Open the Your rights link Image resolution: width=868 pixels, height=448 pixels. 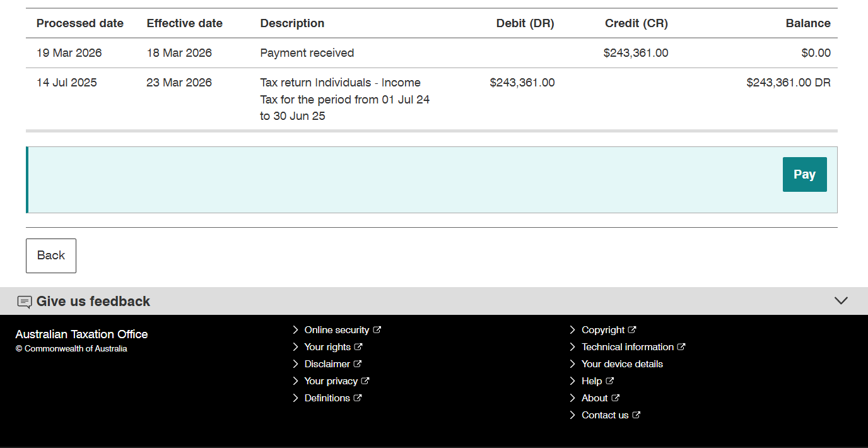(327, 347)
